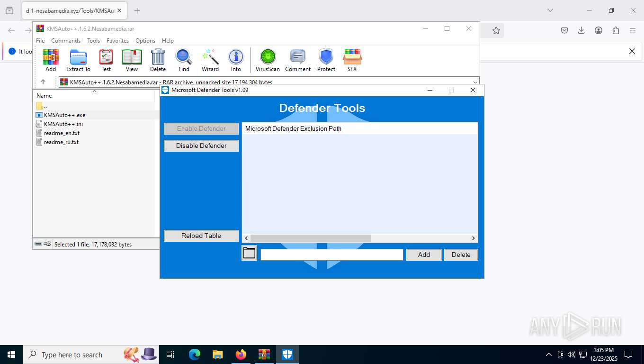The height and width of the screenshot is (364, 644).
Task: Open the Windows notification center icon
Action: 628,355
